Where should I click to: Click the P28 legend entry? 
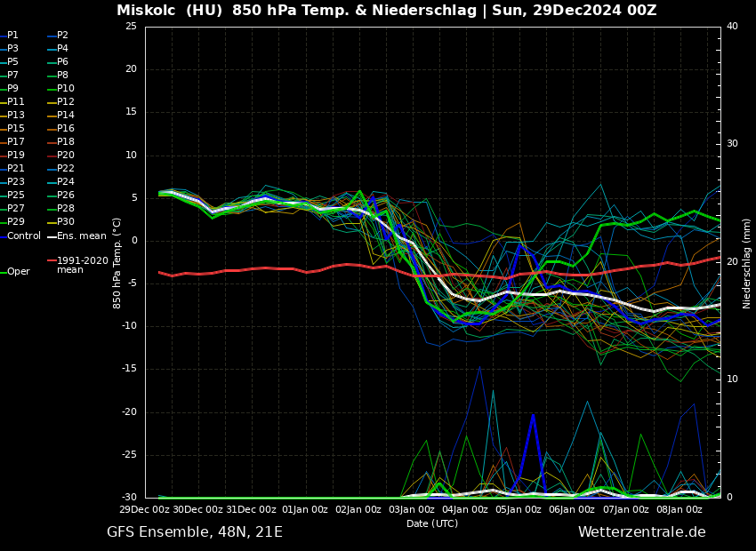pos(66,209)
